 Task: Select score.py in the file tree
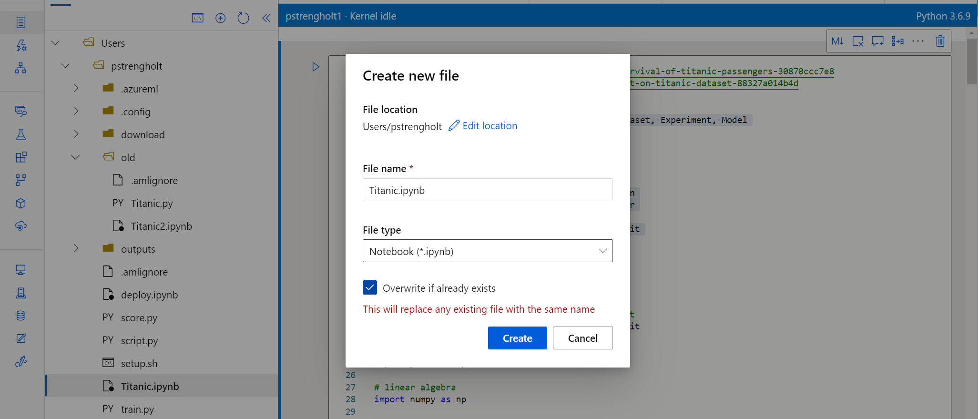(139, 318)
